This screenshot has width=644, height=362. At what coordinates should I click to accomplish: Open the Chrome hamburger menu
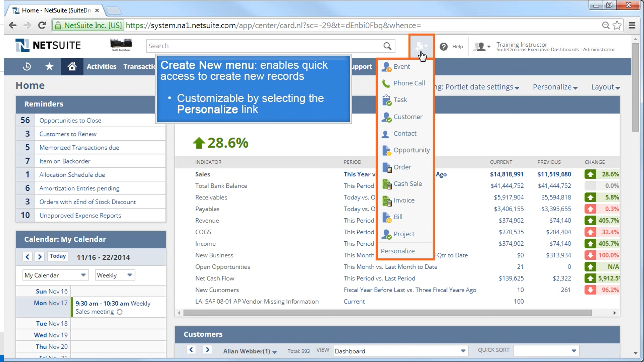(632, 25)
